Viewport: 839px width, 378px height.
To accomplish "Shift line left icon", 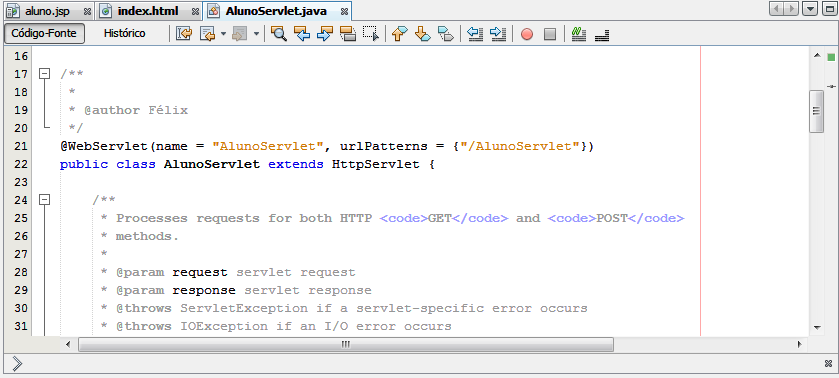I will (x=475, y=34).
